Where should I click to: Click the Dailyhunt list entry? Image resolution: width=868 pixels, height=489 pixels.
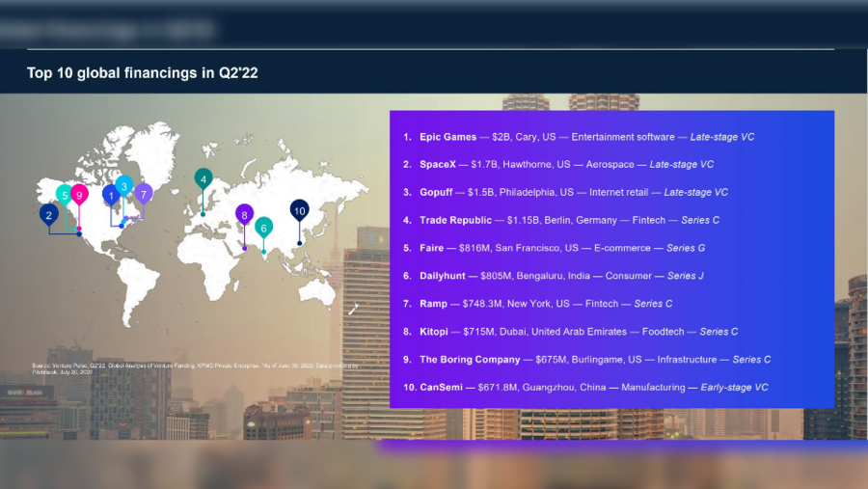[x=561, y=276]
